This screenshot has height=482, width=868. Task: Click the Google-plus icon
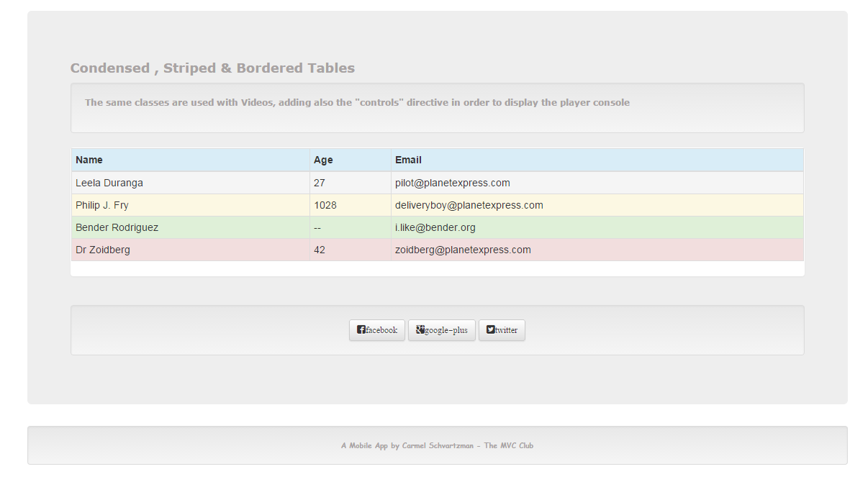[x=420, y=329]
